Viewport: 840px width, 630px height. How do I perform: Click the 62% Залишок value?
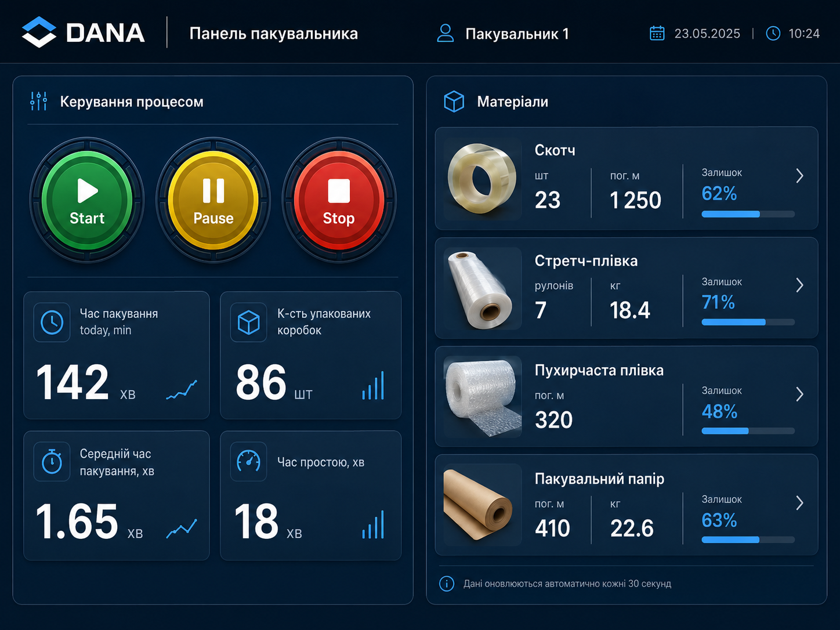coord(719,193)
